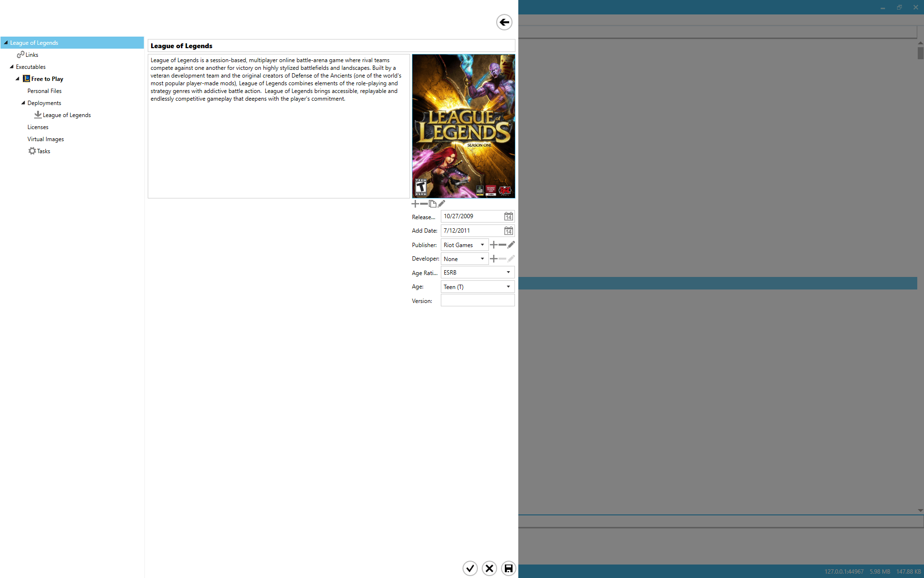The height and width of the screenshot is (578, 924).
Task: Edit the Riot Games publisher entry
Action: pos(511,245)
